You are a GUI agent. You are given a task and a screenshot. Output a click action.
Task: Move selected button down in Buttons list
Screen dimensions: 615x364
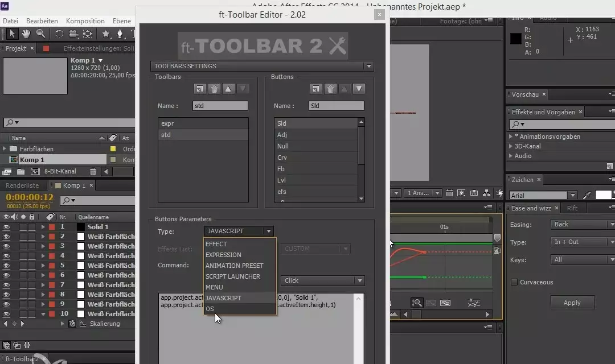click(359, 89)
